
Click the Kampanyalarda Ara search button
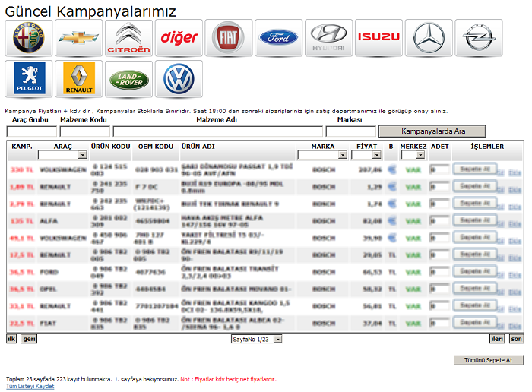coord(432,131)
